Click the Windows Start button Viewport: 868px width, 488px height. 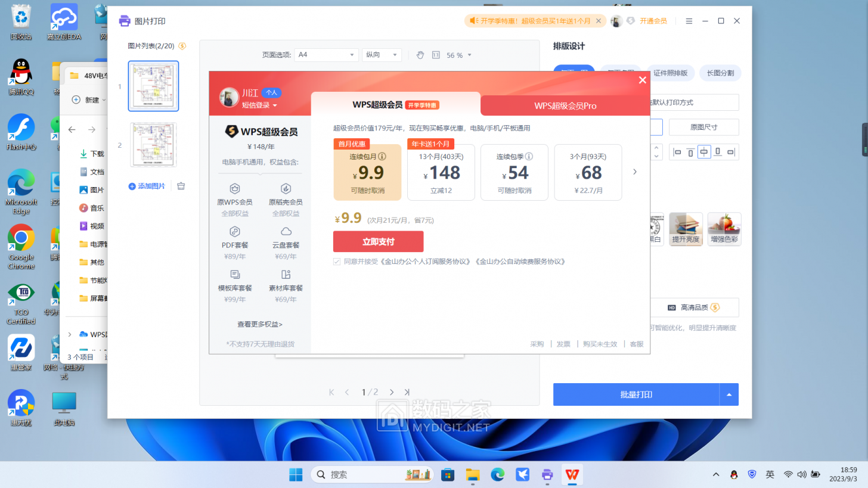[x=295, y=474]
